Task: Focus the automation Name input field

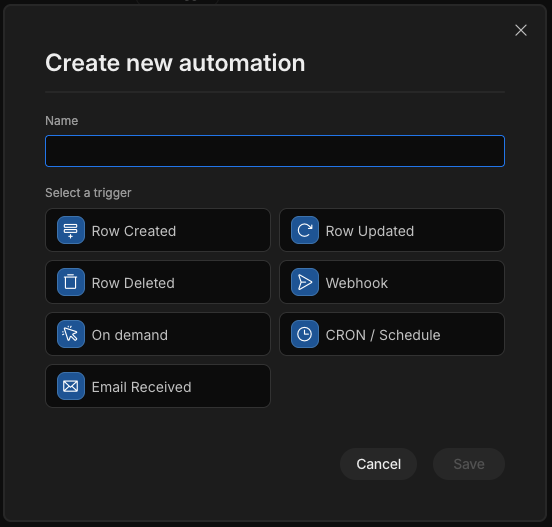Action: 275,151
